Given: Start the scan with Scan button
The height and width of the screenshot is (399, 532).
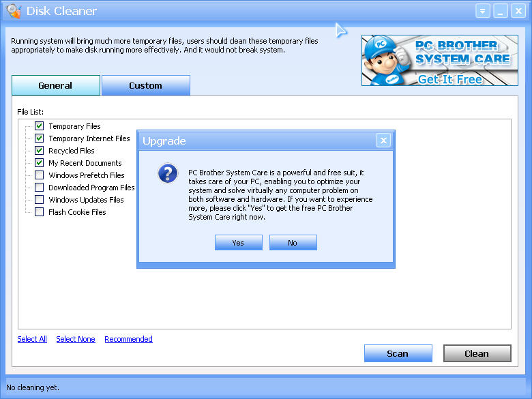Looking at the screenshot, I should coord(398,353).
